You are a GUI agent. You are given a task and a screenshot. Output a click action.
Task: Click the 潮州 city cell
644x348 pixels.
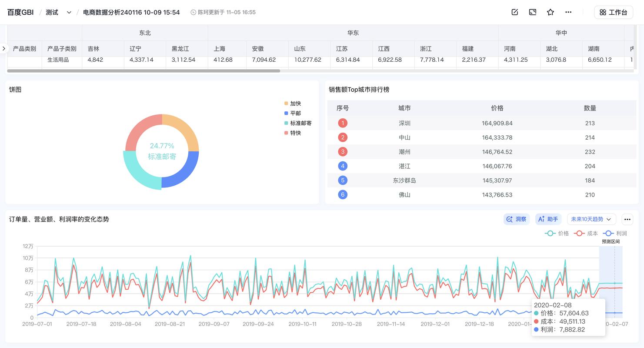[x=404, y=152]
